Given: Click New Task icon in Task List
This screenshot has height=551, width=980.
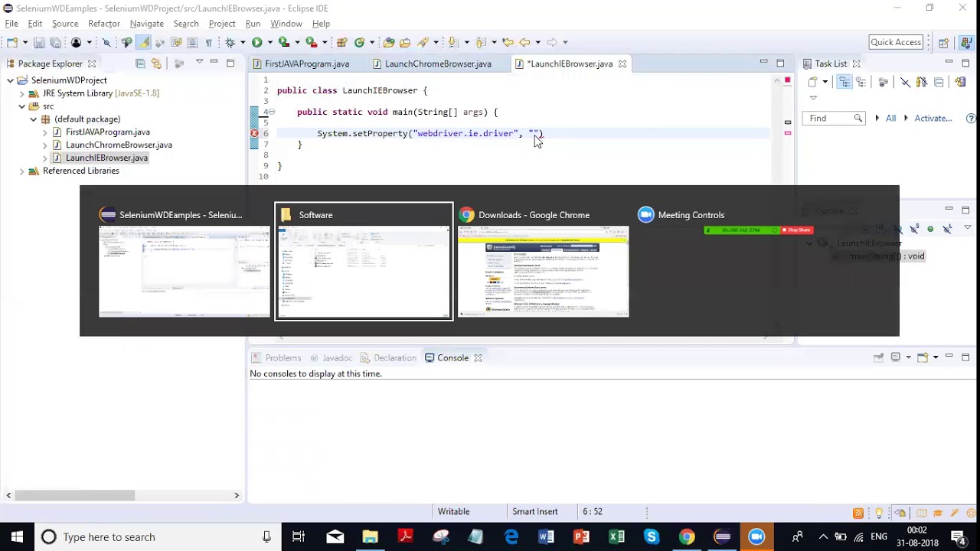Looking at the screenshot, I should pyautogui.click(x=813, y=82).
